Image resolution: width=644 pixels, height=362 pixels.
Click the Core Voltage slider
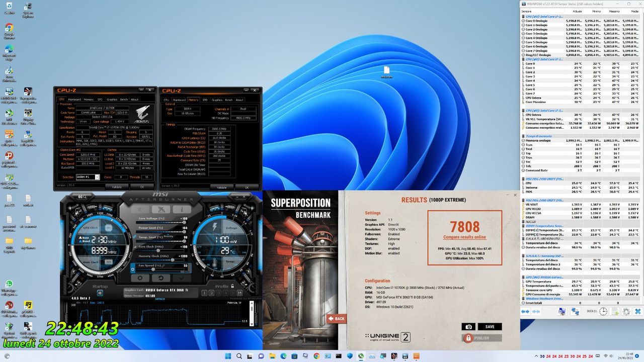(x=161, y=222)
